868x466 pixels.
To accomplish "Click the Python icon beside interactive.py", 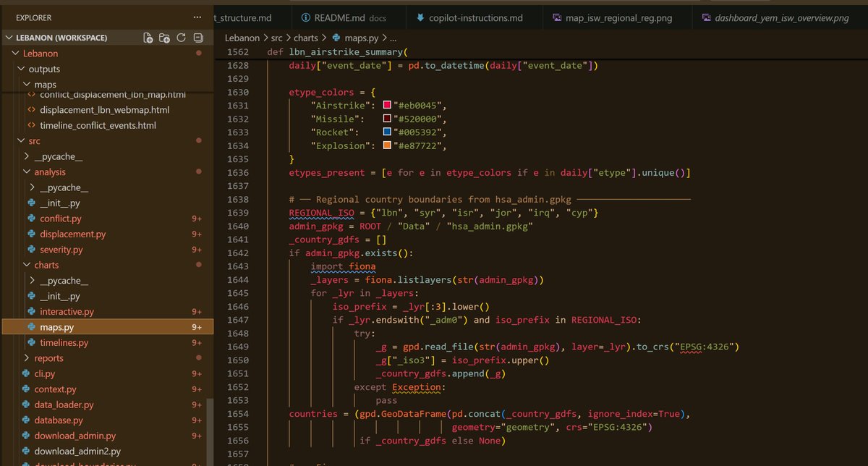I will pos(32,312).
